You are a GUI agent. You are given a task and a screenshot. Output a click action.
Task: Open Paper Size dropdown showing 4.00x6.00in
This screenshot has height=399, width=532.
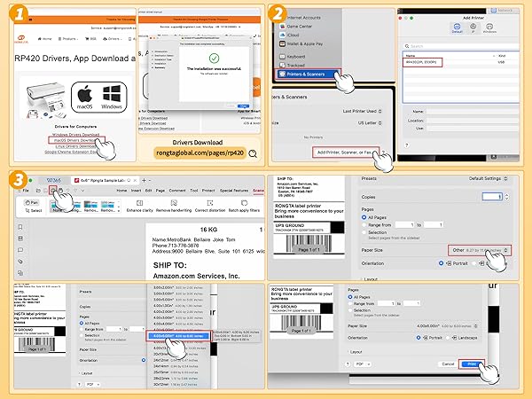point(447,325)
